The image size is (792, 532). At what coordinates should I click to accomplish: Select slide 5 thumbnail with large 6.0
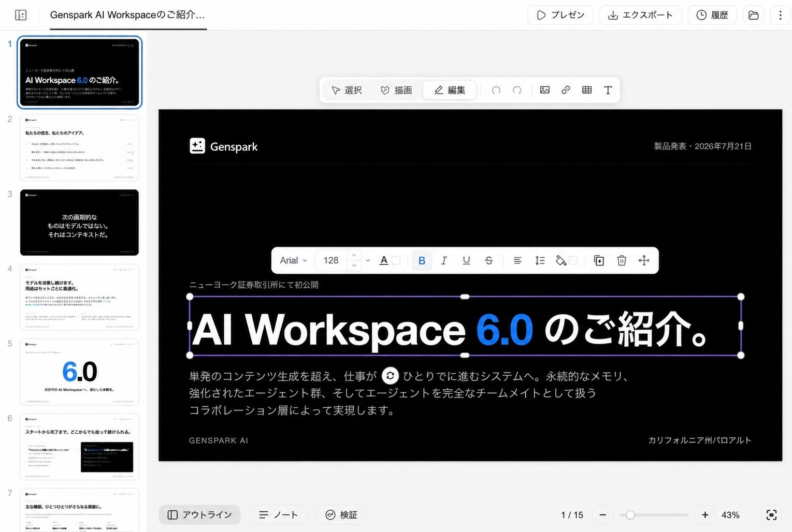[x=79, y=372]
